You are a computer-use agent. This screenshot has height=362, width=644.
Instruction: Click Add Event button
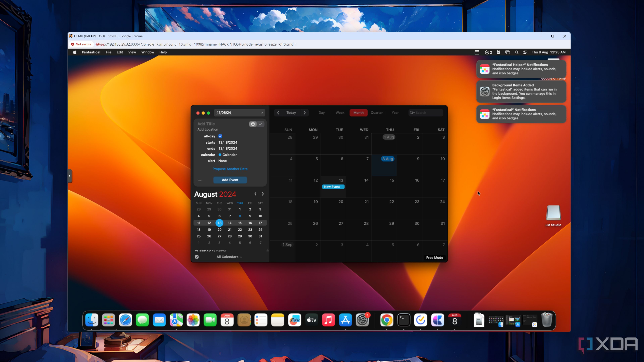(230, 180)
